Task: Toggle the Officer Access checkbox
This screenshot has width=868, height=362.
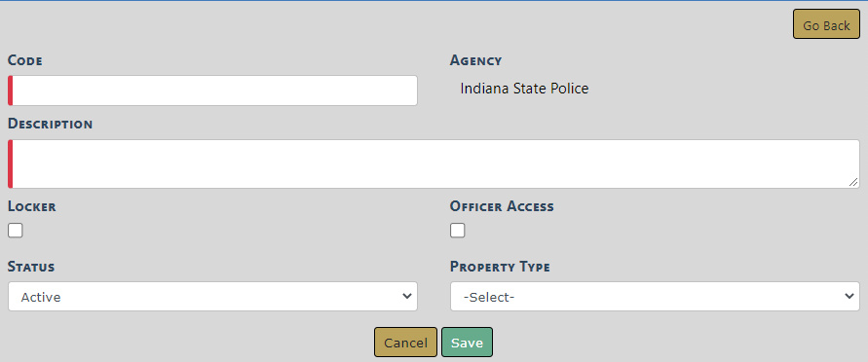Action: tap(457, 231)
